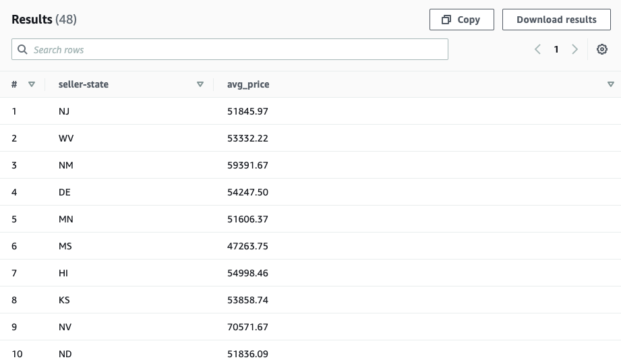Open sort dropdown for seller-state column
The width and height of the screenshot is (621, 364).
pyautogui.click(x=200, y=84)
